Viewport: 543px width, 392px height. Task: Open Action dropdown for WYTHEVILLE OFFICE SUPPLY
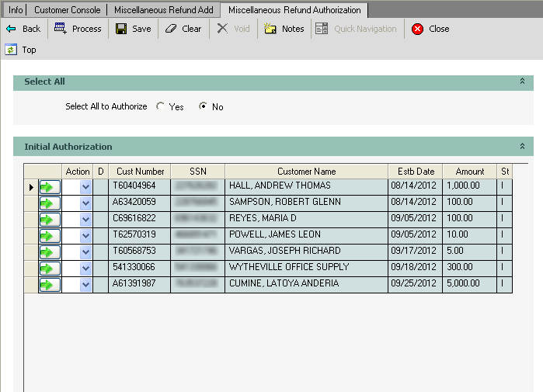(x=85, y=269)
